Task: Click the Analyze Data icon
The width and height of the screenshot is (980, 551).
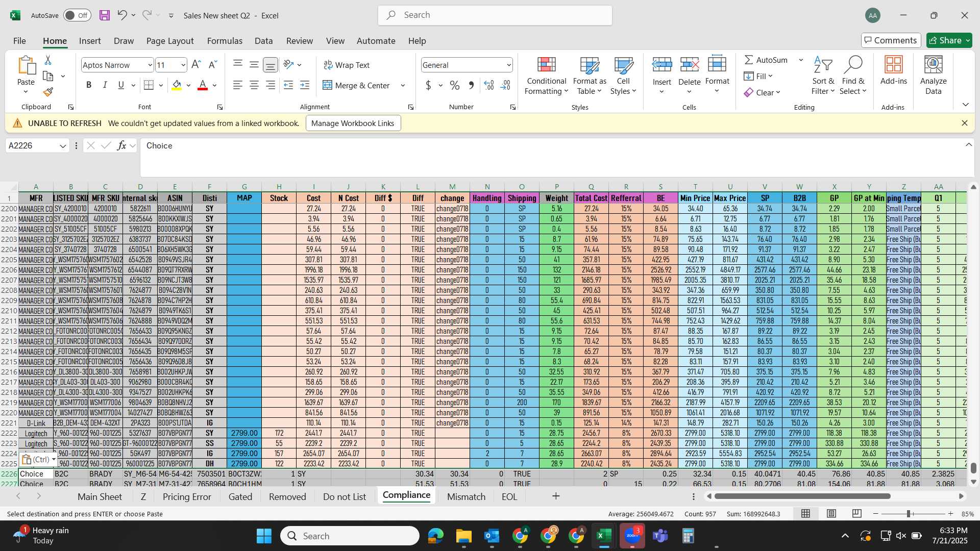Action: tap(933, 76)
